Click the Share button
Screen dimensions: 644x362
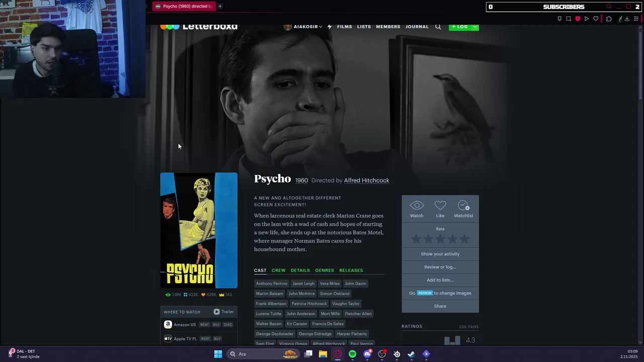pos(440,306)
